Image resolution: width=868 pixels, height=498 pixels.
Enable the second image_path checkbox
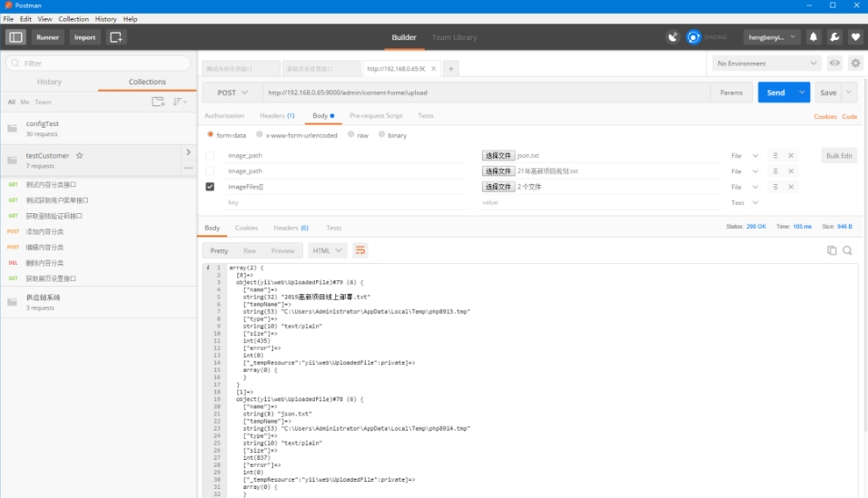[210, 171]
